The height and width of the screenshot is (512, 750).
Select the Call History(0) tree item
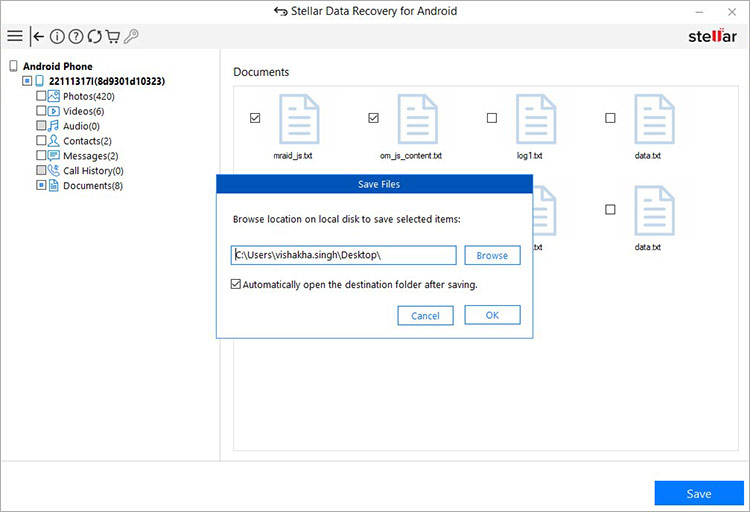93,170
